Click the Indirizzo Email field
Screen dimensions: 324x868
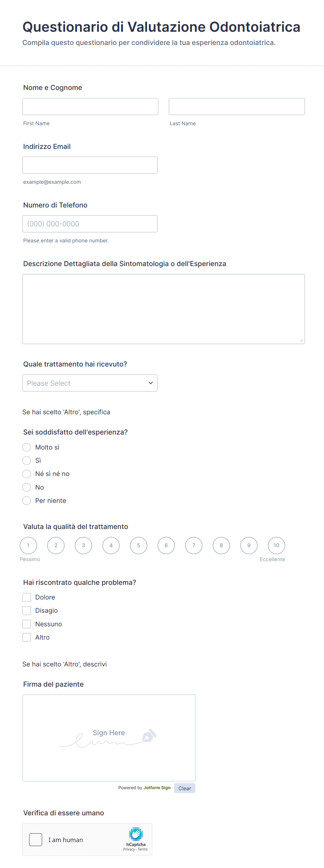(90, 165)
